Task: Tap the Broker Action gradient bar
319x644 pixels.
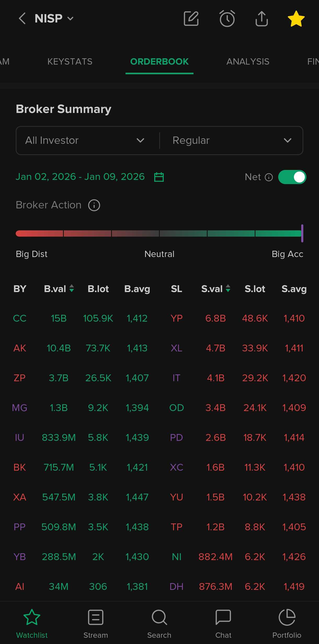Action: click(x=159, y=233)
